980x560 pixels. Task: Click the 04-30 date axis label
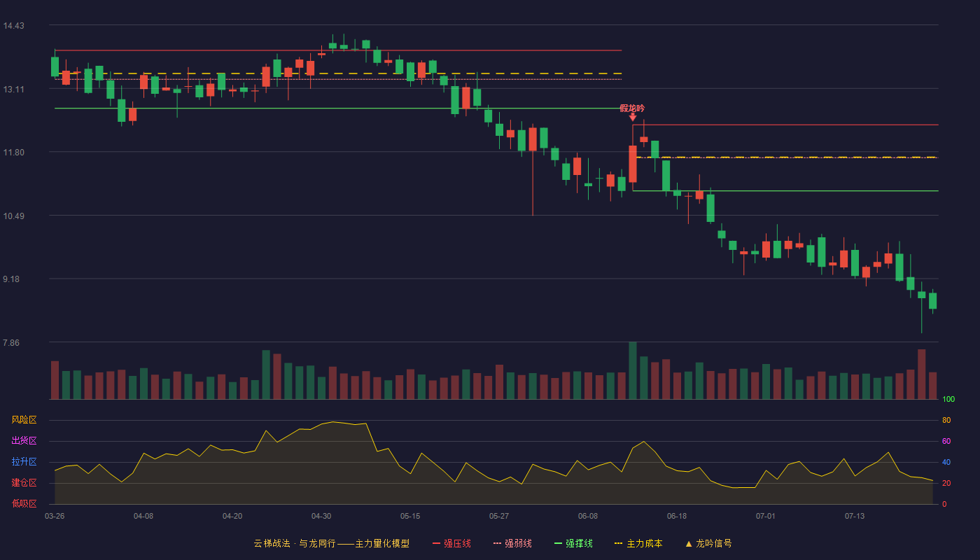(321, 516)
